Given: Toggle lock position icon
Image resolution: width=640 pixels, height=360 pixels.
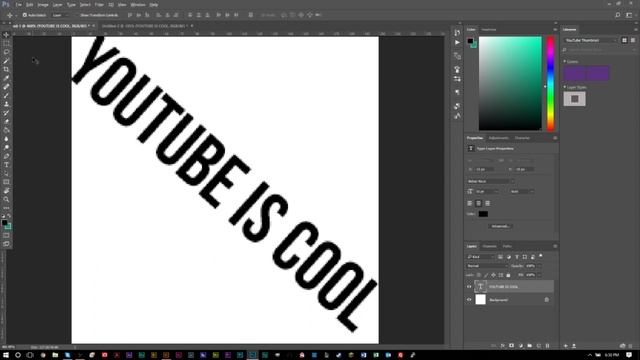Looking at the screenshot, I should tap(493, 275).
